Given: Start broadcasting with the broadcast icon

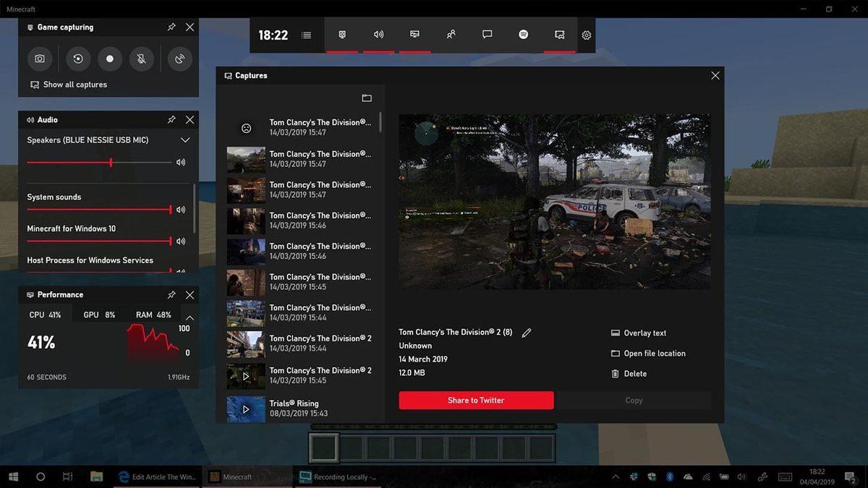Looking at the screenshot, I should point(179,59).
